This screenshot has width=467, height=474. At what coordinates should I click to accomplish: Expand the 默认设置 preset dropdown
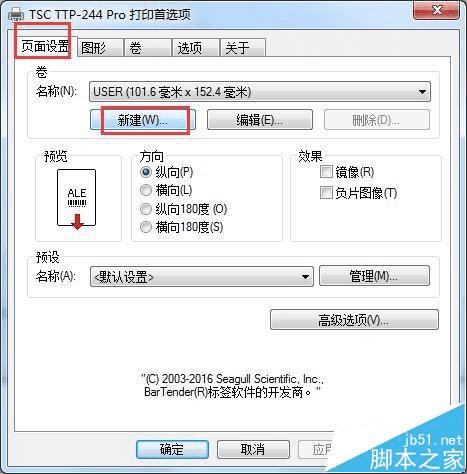(x=202, y=276)
